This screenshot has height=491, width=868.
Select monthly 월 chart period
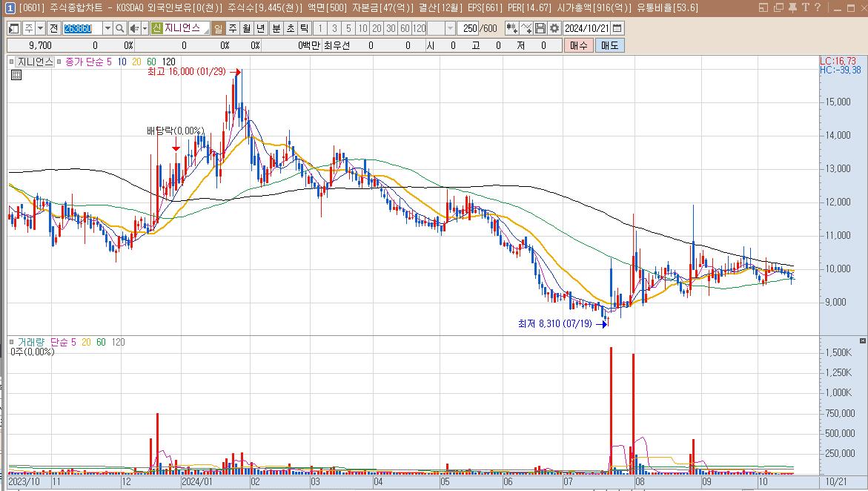[x=246, y=28]
